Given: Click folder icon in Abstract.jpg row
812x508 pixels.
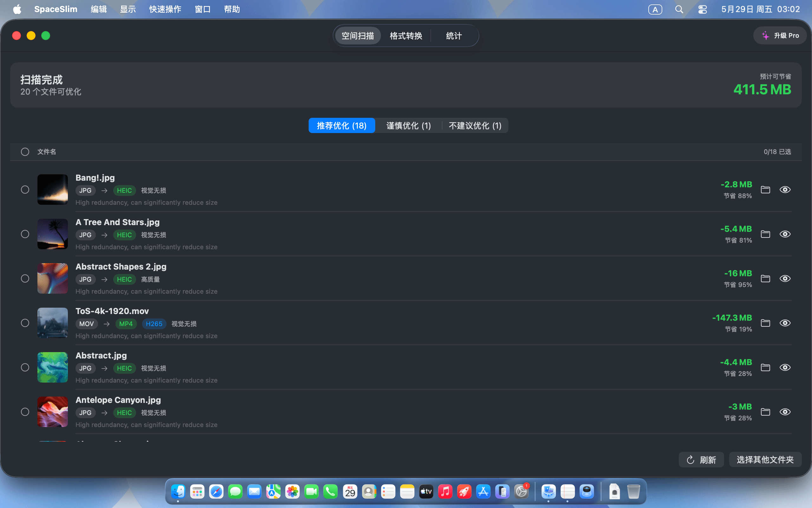Looking at the screenshot, I should (x=765, y=367).
